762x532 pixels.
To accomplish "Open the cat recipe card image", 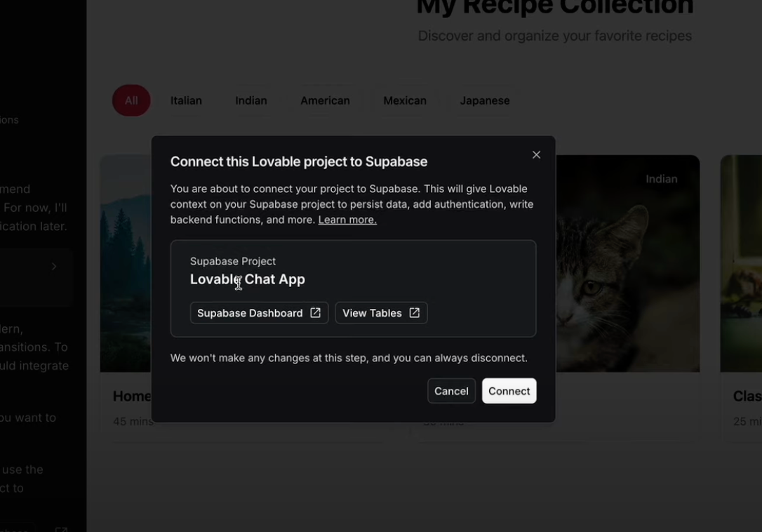I will (627, 264).
